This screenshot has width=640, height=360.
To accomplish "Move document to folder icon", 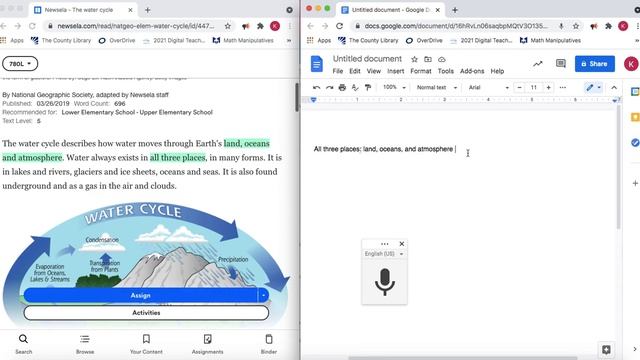I will (x=428, y=59).
